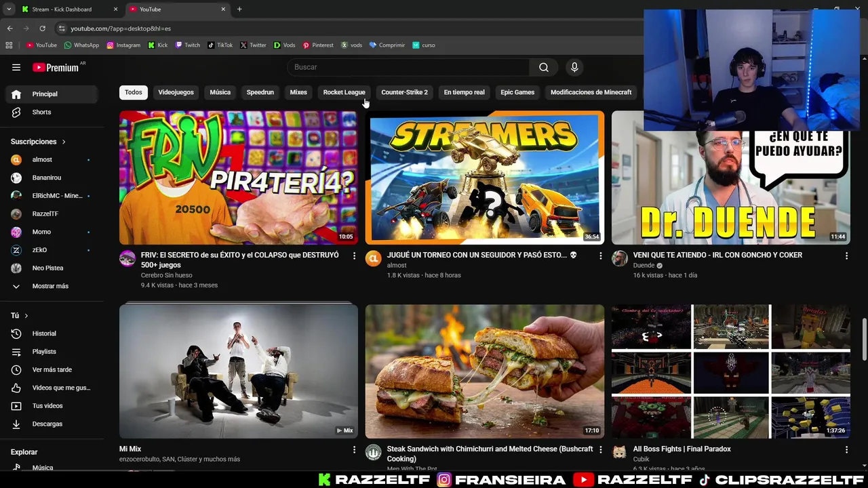Start voice search with microphone icon
Image resolution: width=868 pixels, height=488 pixels.
tap(574, 67)
